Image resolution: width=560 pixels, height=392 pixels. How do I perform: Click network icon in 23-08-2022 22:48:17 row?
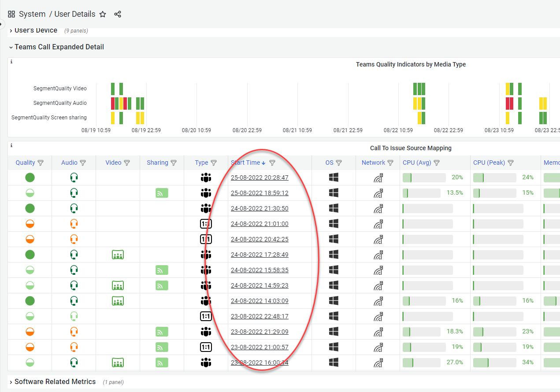click(378, 316)
